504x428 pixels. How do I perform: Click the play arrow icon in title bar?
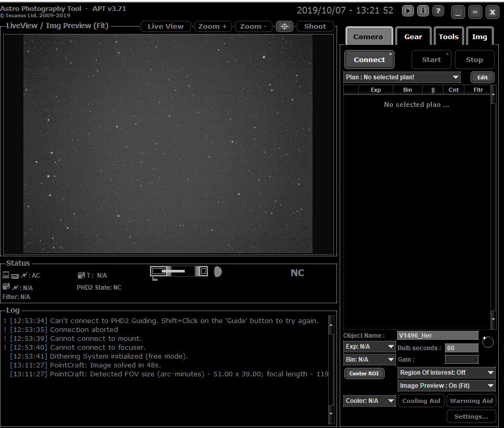click(x=407, y=11)
